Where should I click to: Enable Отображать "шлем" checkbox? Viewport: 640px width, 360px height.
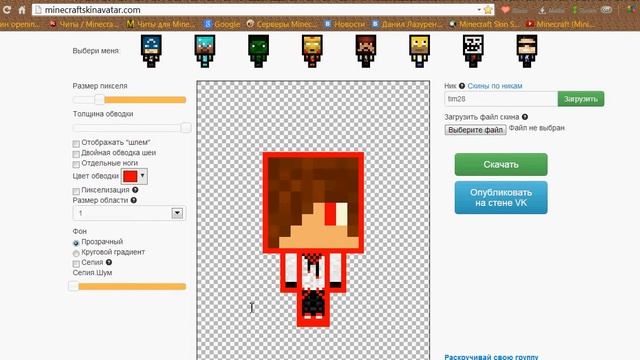76,144
